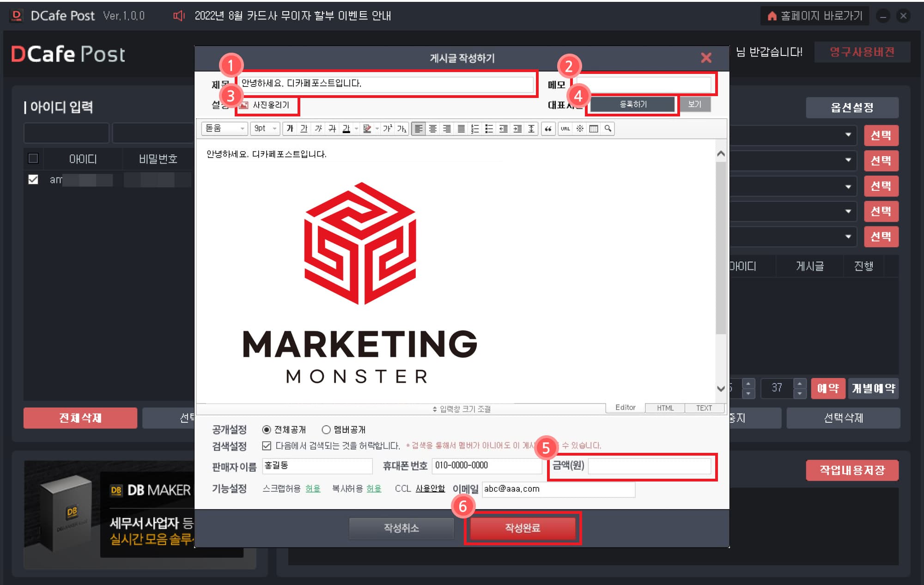924x585 pixels.
Task: Open the second dropdown beside 선택
Action: point(848,160)
